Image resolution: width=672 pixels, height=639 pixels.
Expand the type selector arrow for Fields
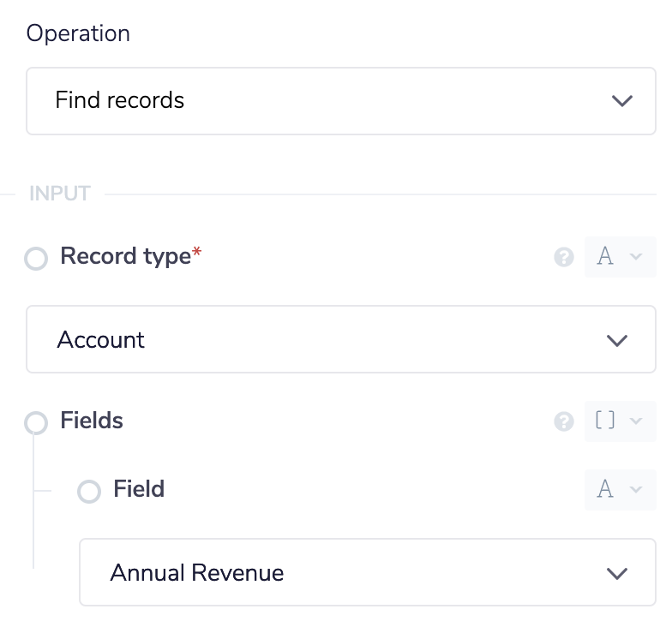click(635, 421)
